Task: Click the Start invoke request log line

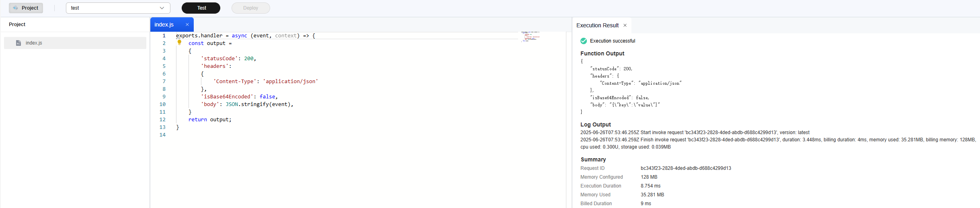Action: point(695,133)
